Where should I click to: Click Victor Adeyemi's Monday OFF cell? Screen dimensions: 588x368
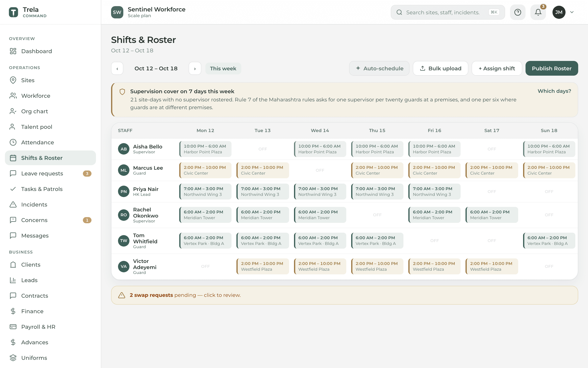pyautogui.click(x=205, y=266)
